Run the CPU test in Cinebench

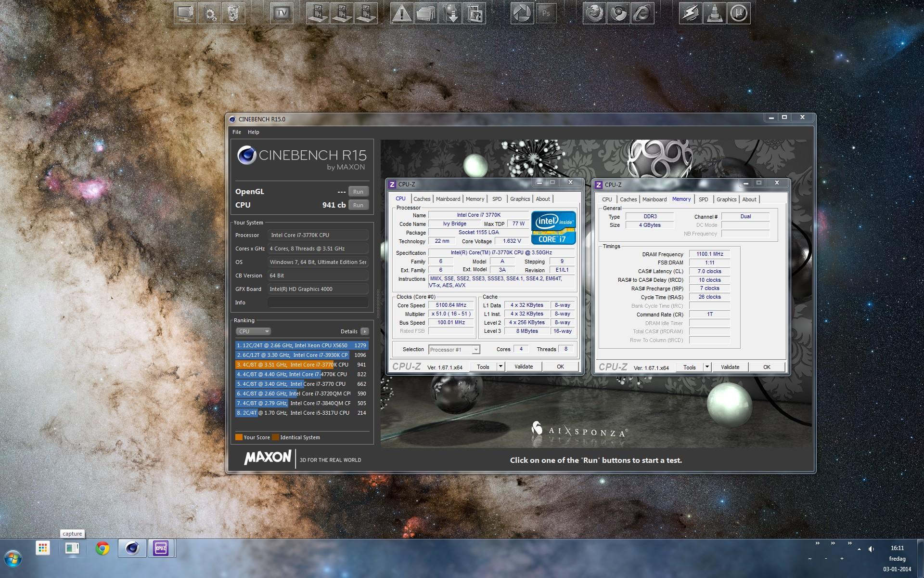(358, 205)
